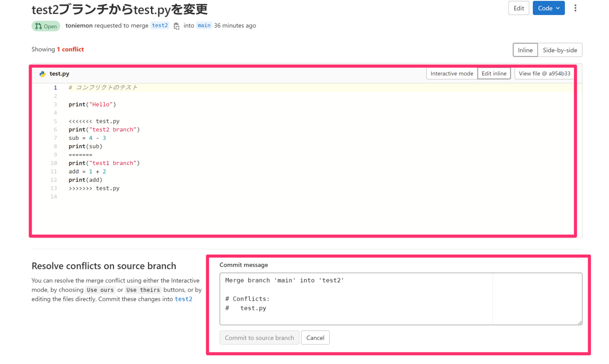Select line number 5 in test.py
Screen dimensions: 609x364
(55, 121)
